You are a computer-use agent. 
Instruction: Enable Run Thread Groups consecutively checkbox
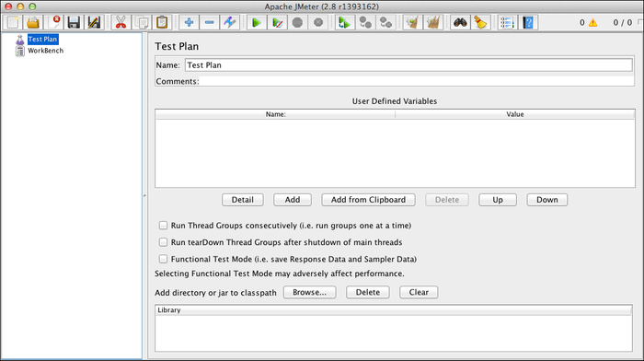pos(163,226)
